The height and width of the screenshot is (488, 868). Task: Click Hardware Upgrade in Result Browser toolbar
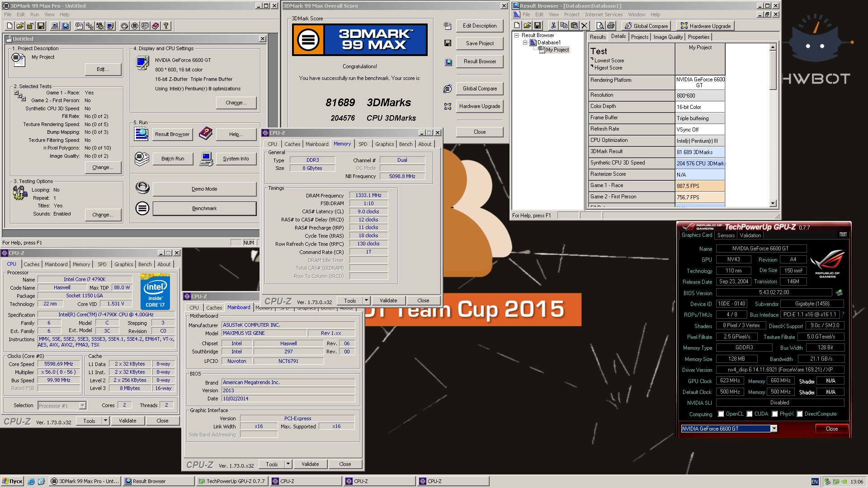tap(706, 26)
